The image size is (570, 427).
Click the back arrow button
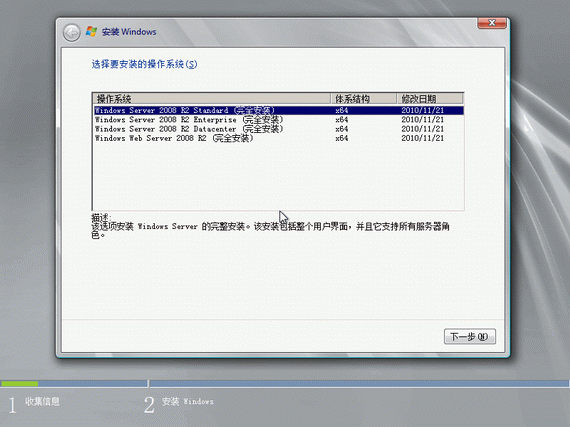72,33
